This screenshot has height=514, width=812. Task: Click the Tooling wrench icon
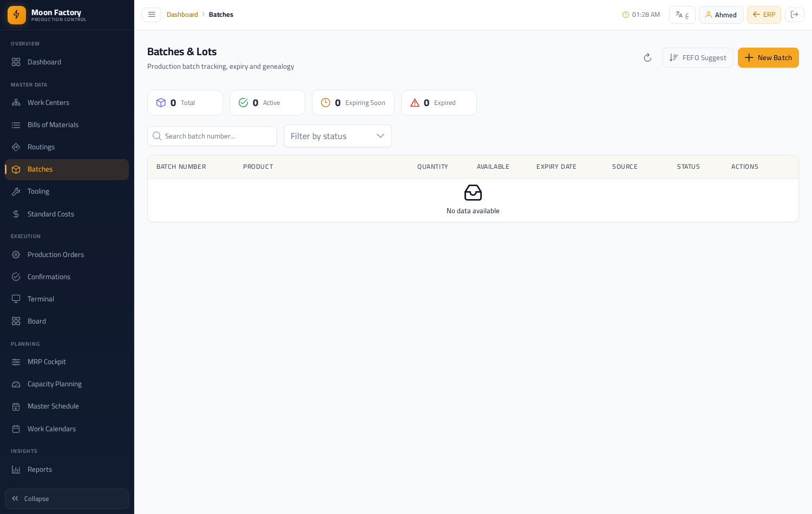pyautogui.click(x=16, y=192)
